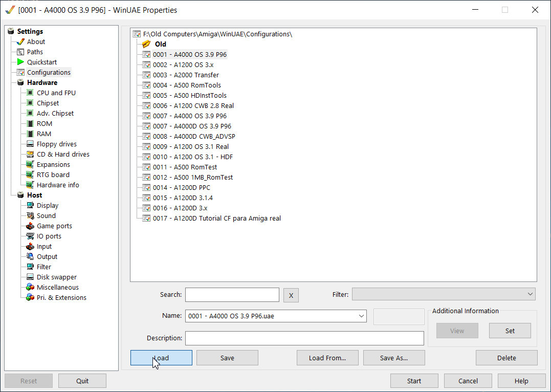The width and height of the screenshot is (551, 392).
Task: Click the Cancel button
Action: [468, 381]
